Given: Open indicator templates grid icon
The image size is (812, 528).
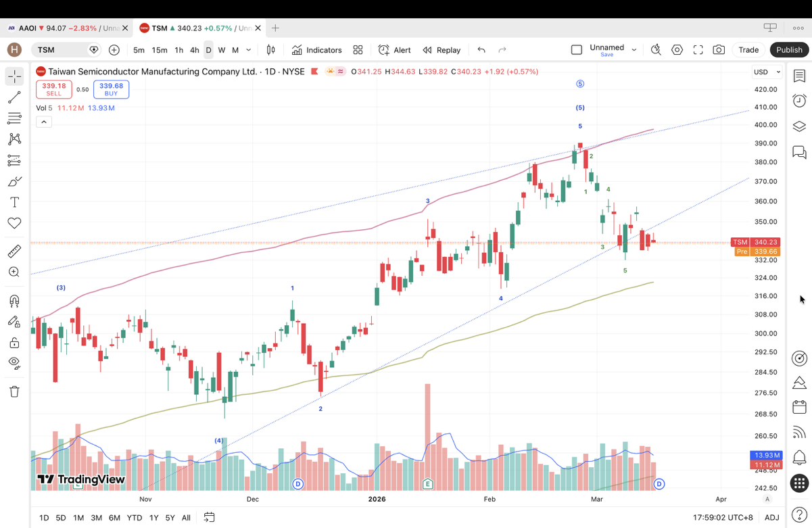Looking at the screenshot, I should [x=358, y=50].
